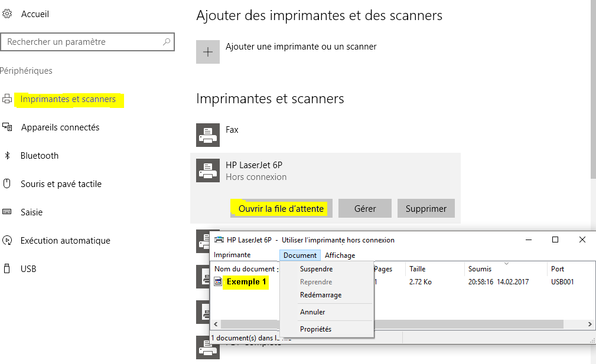Click the plus icon to add a printer
Viewport: 596px width, 364px height.
click(x=208, y=52)
